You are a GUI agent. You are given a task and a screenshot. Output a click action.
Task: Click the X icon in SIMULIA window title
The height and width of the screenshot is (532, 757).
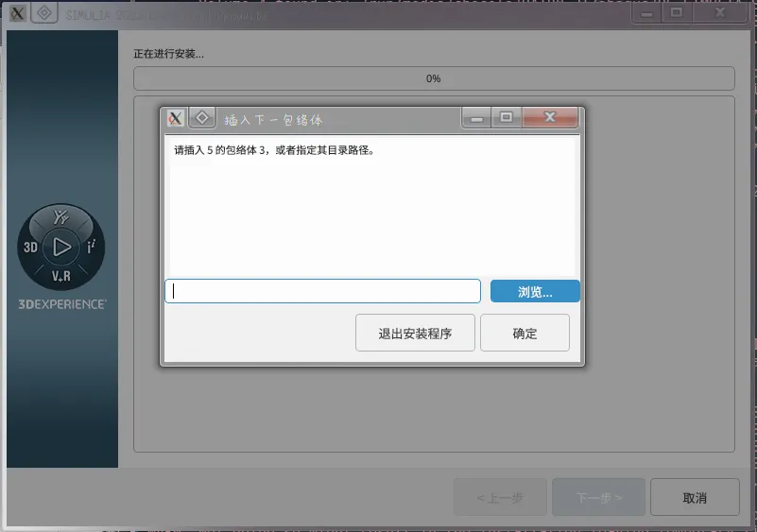coord(17,14)
